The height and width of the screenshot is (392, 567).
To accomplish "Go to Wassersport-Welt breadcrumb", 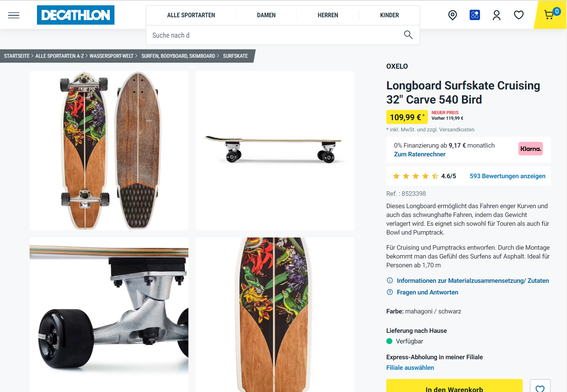I will pyautogui.click(x=111, y=56).
